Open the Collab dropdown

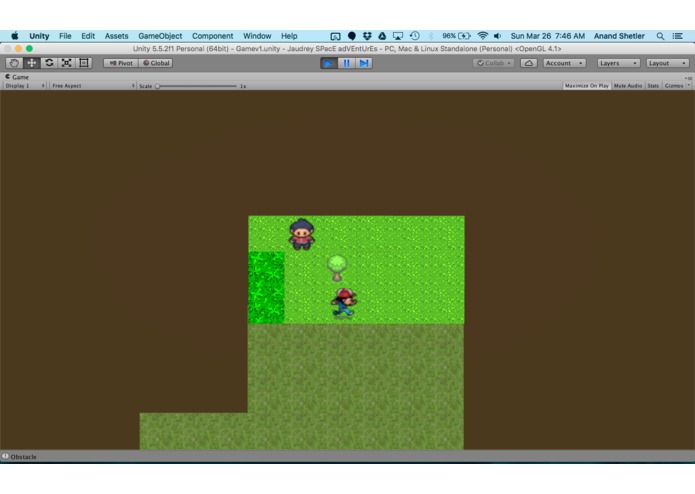493,63
